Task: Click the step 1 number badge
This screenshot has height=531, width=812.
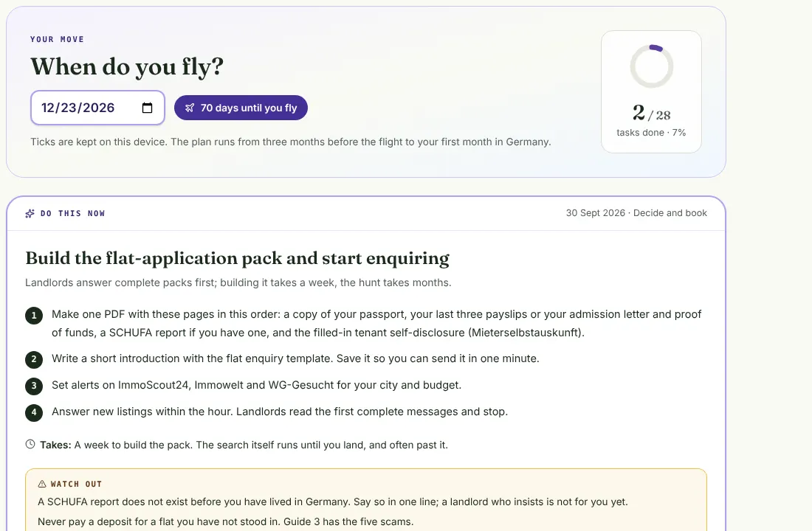Action: (x=34, y=315)
